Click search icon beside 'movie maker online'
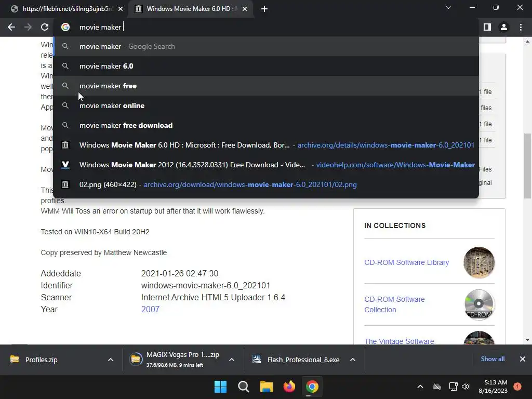Viewport: 532px width, 399px height. (65, 105)
